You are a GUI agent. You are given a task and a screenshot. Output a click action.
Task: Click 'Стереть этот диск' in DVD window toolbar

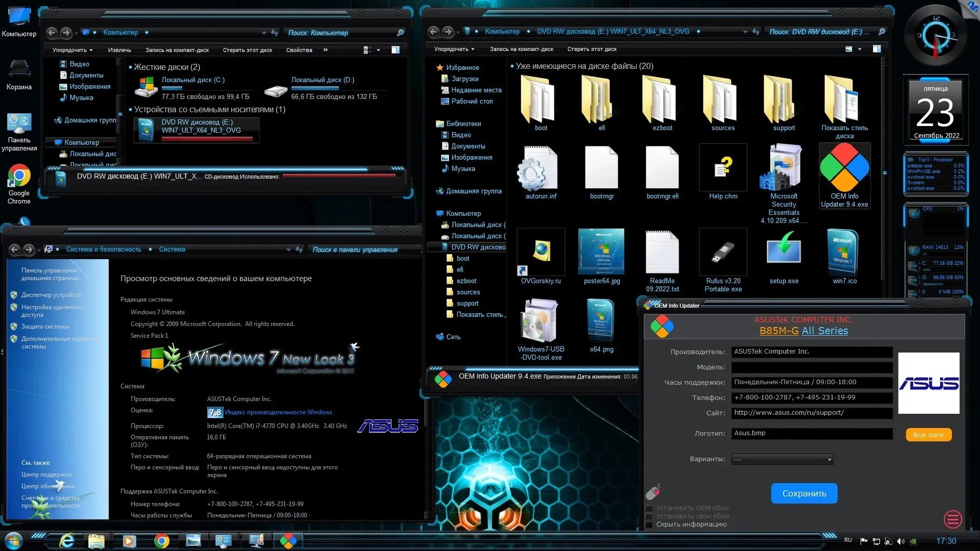pyautogui.click(x=592, y=49)
